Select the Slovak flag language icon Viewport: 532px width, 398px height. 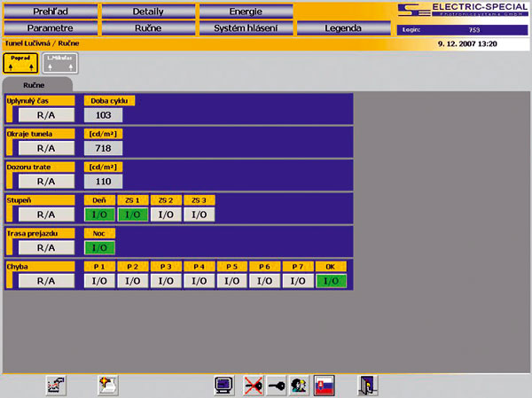point(325,384)
